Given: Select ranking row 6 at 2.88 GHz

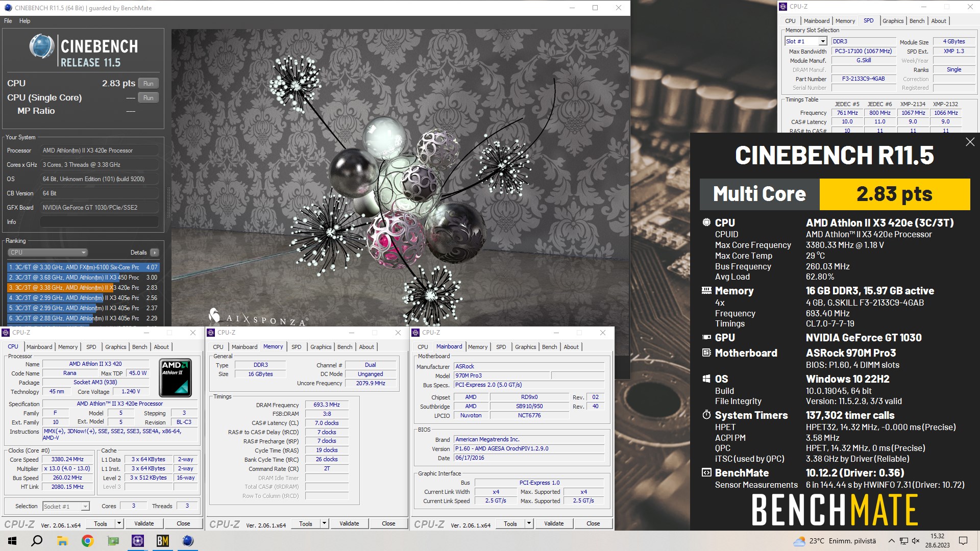Looking at the screenshot, I should click(x=83, y=318).
